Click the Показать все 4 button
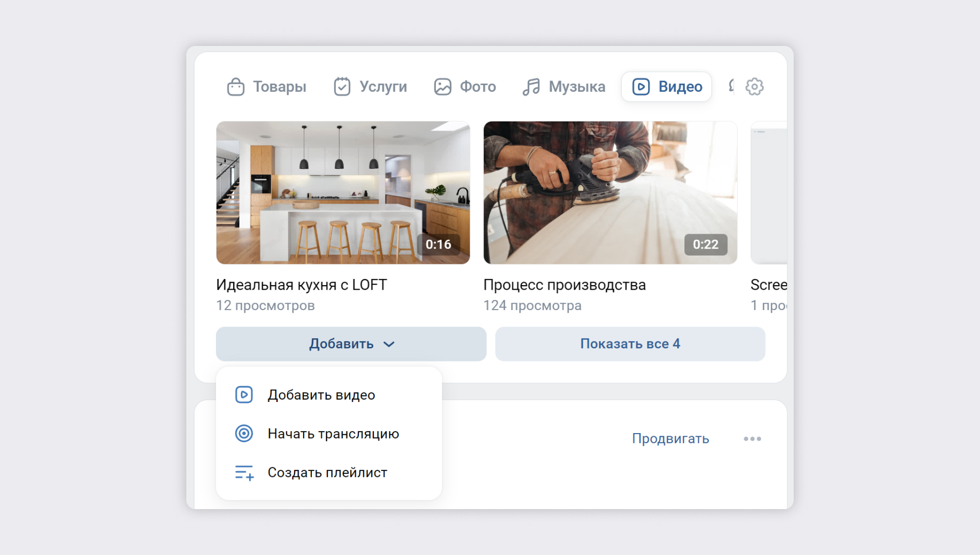This screenshot has height=555, width=980. coord(630,344)
